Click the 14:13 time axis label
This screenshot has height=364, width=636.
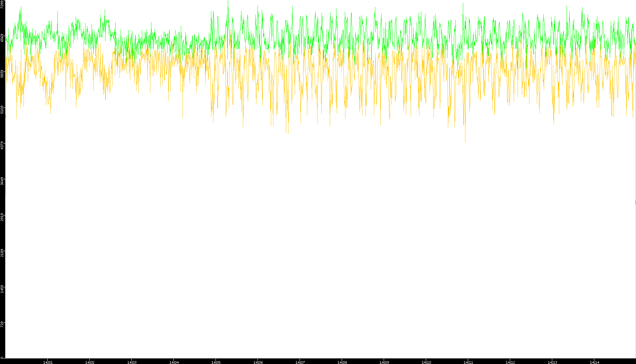pos(552,362)
